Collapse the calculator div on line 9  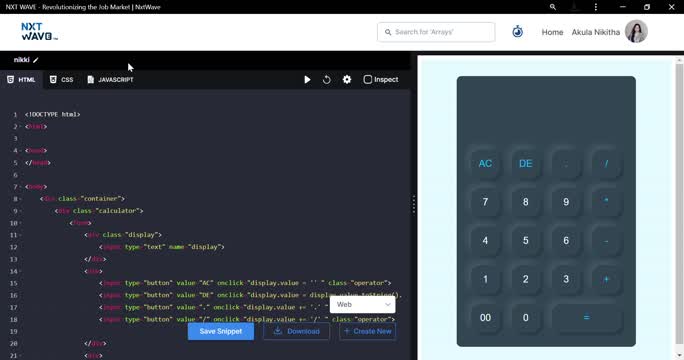[x=20, y=211]
